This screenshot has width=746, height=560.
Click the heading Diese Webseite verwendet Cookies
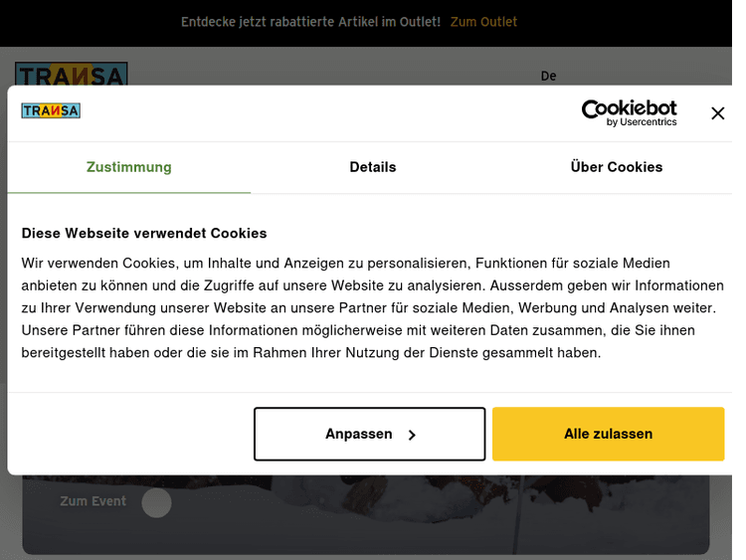coord(144,233)
